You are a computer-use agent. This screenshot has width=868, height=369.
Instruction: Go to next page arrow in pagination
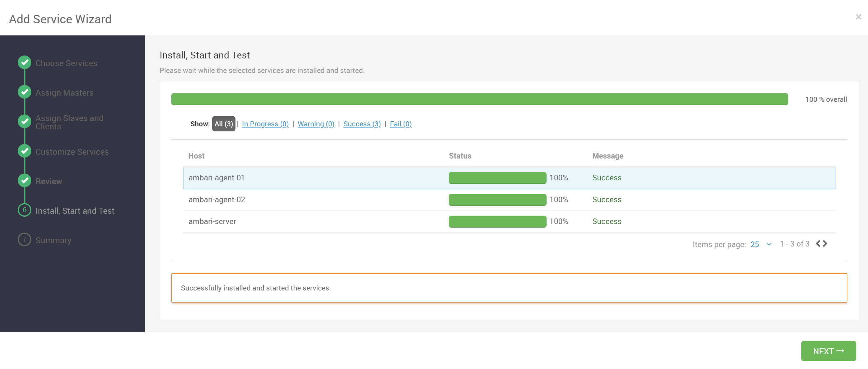[x=825, y=244]
